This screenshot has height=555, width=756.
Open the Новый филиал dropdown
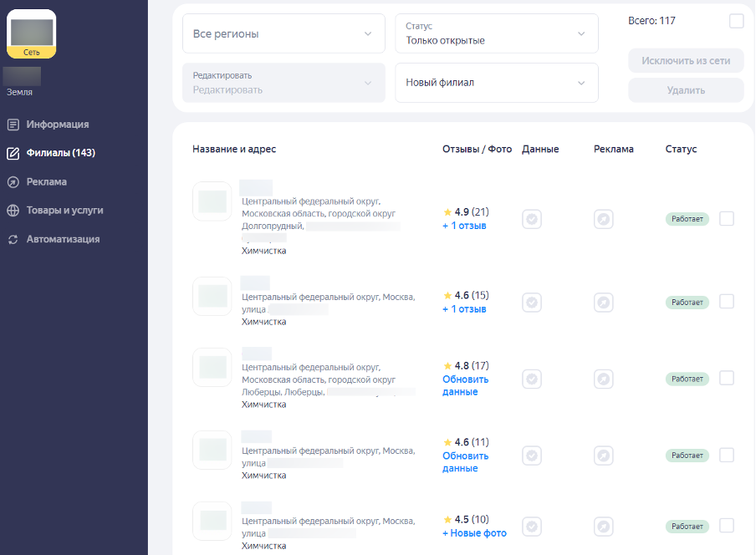click(496, 83)
